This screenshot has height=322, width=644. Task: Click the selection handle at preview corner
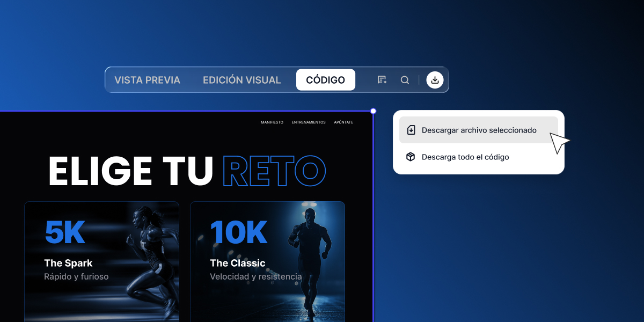tap(373, 111)
